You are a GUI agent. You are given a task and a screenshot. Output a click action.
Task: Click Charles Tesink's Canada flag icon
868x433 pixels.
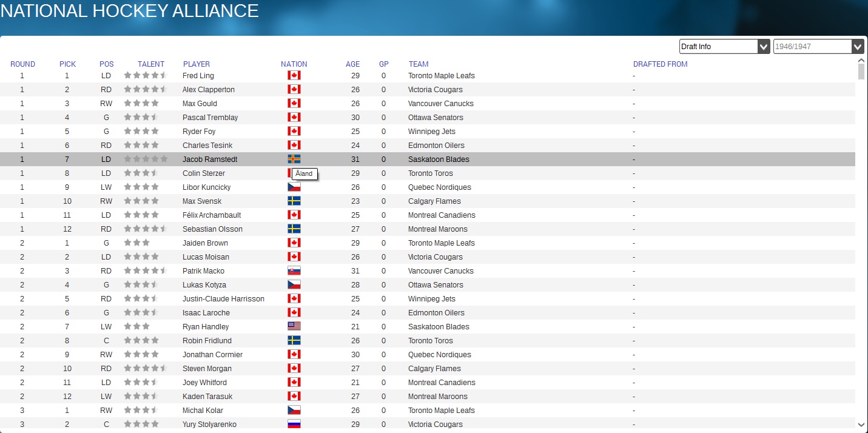[294, 146]
